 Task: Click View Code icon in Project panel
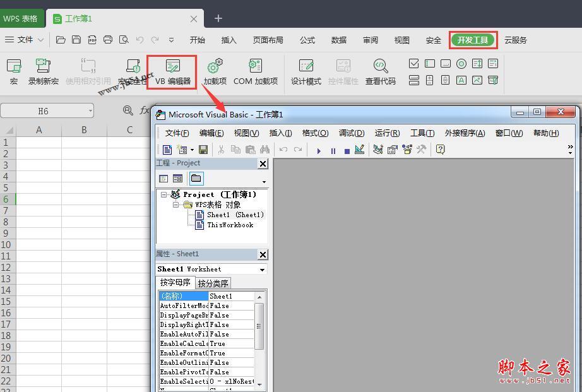coord(163,179)
